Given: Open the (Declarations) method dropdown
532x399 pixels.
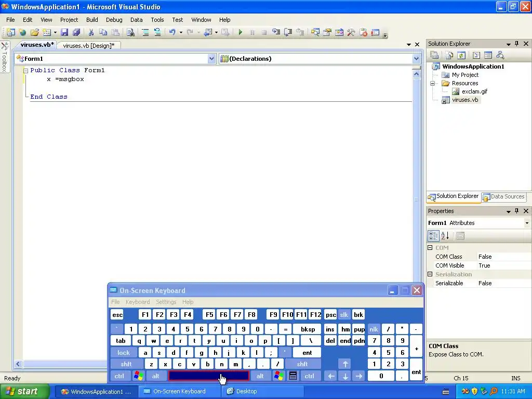Looking at the screenshot, I should (x=416, y=59).
